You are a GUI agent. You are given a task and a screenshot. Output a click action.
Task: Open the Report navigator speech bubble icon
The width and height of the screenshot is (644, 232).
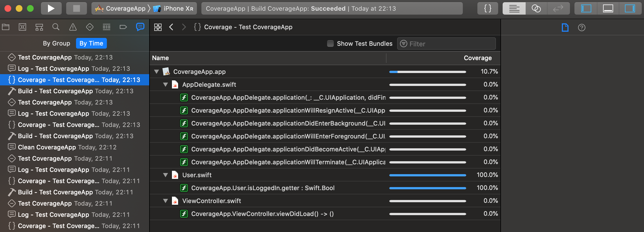(x=140, y=27)
